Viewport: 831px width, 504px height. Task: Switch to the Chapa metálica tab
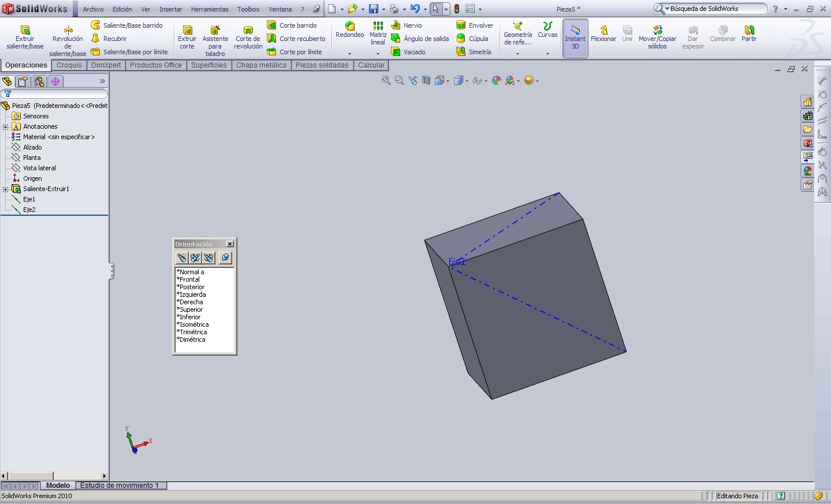pyautogui.click(x=261, y=65)
